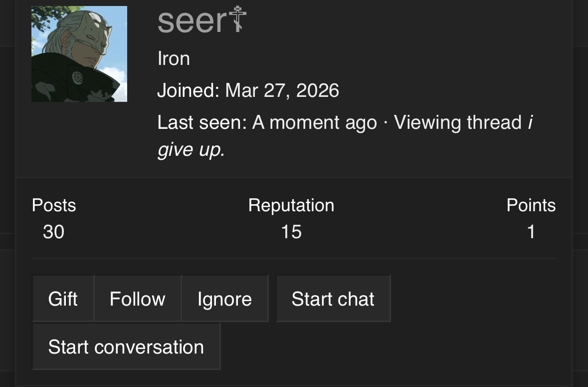Open the 'i give up.' thread link
The width and height of the screenshot is (588, 387).
pyautogui.click(x=191, y=149)
